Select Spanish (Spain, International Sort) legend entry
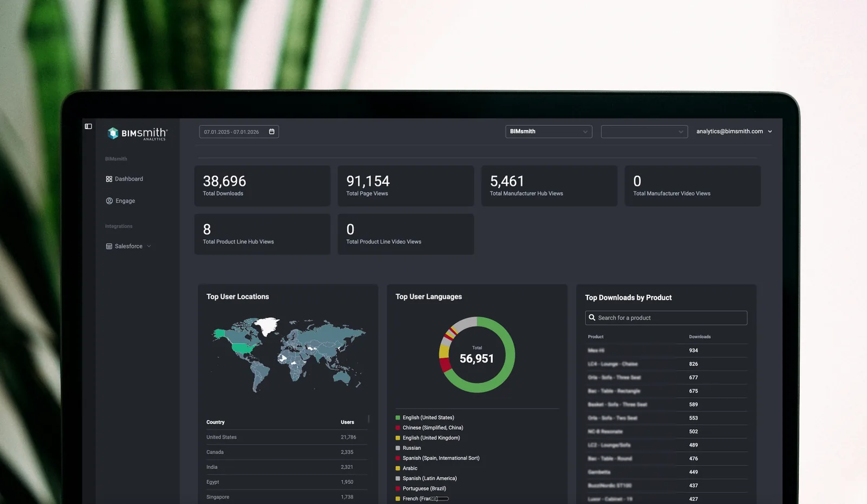 click(438, 458)
